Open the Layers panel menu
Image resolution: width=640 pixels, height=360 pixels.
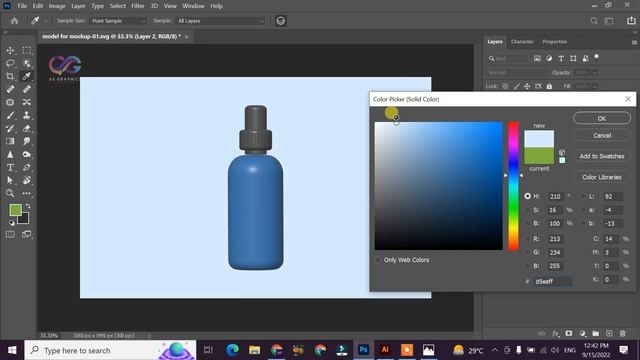pos(634,42)
